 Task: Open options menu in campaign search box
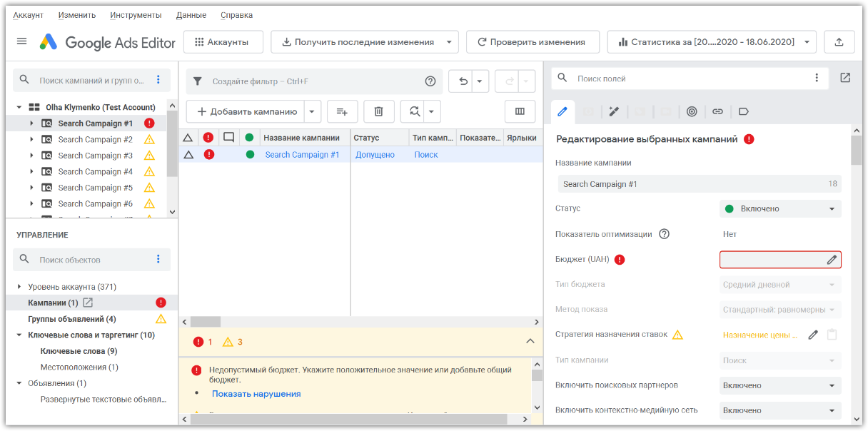pyautogui.click(x=158, y=81)
